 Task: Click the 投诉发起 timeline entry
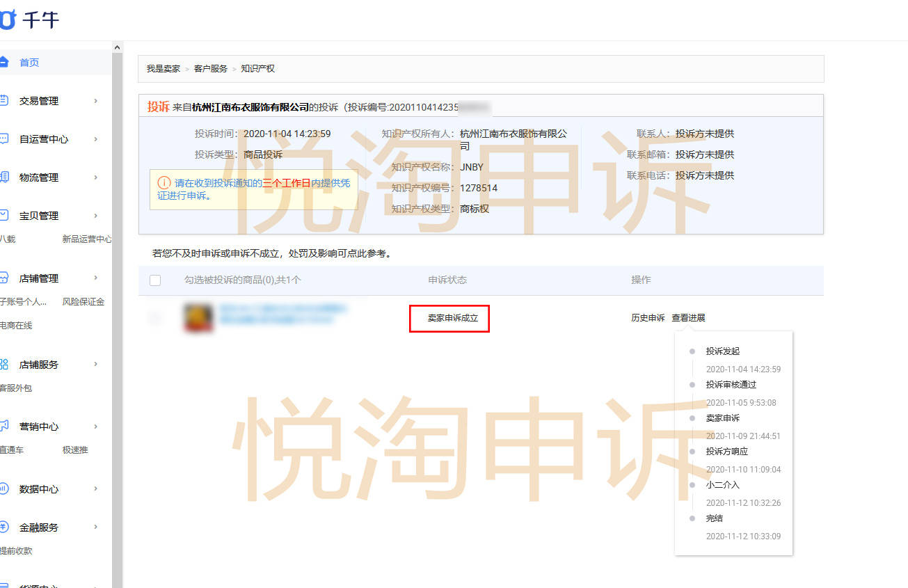pyautogui.click(x=723, y=351)
